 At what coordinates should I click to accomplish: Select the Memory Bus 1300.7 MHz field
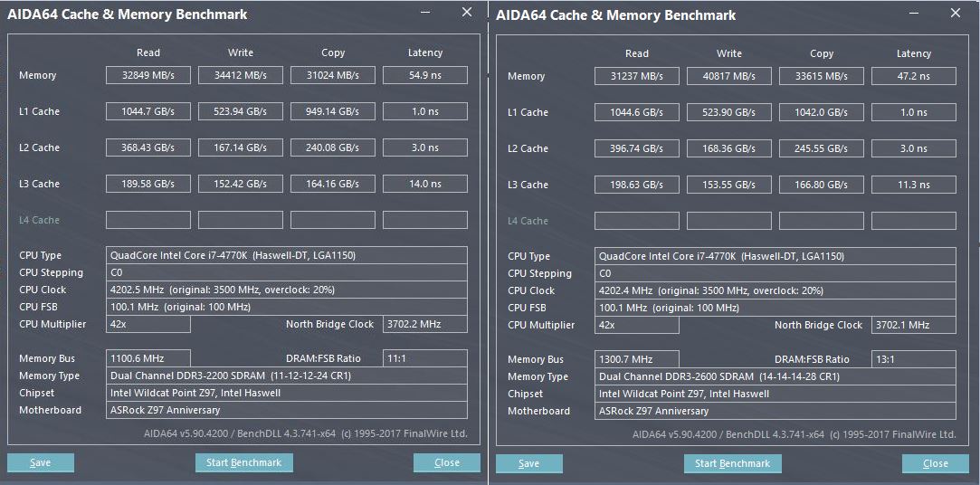coord(637,359)
